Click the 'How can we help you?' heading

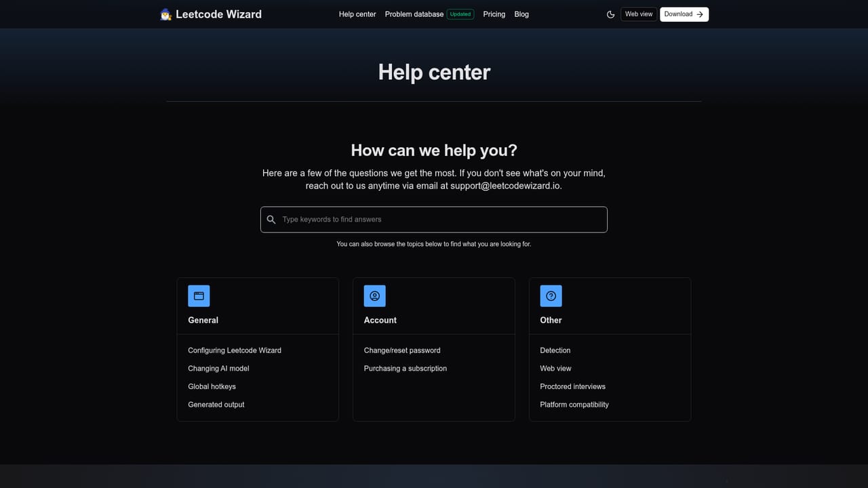coord(434,150)
